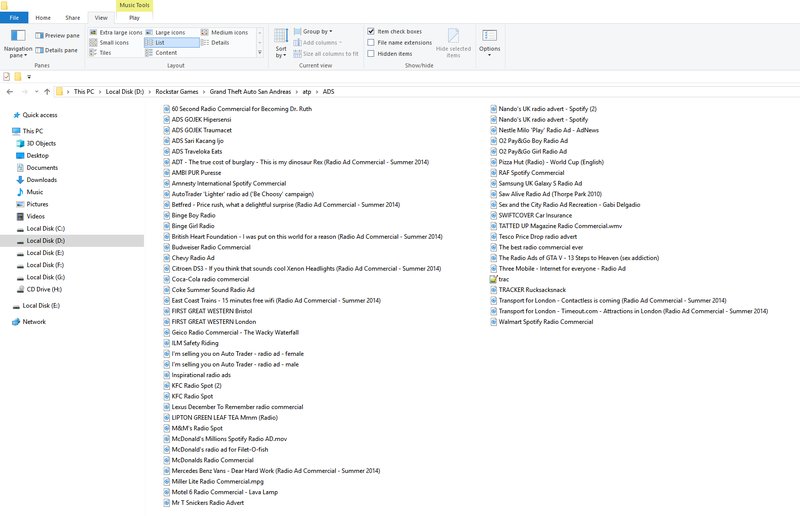Open folder Options

(489, 43)
